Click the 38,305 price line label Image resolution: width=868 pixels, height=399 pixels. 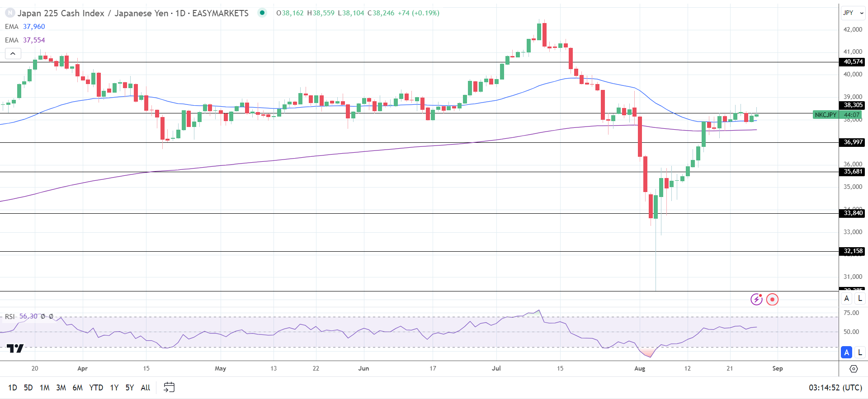click(x=853, y=105)
